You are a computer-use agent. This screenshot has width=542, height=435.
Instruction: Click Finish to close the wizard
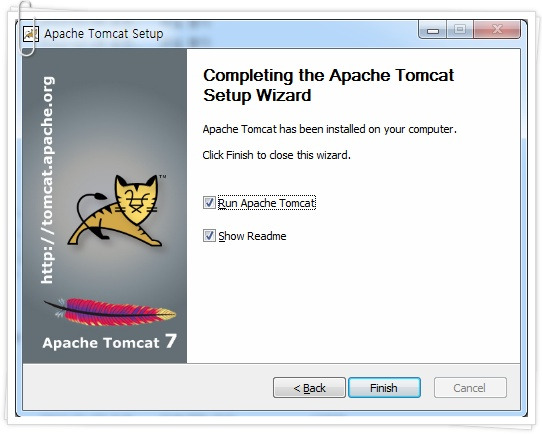384,388
